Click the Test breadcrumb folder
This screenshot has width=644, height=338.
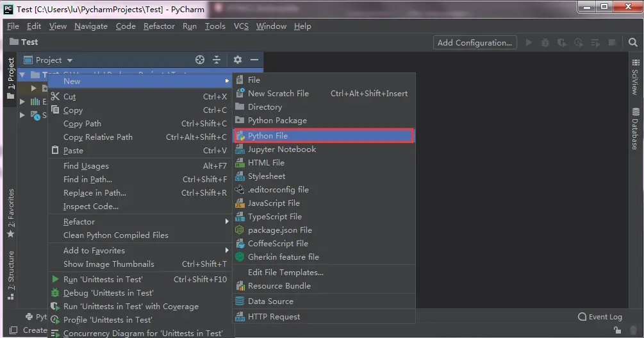[x=24, y=42]
